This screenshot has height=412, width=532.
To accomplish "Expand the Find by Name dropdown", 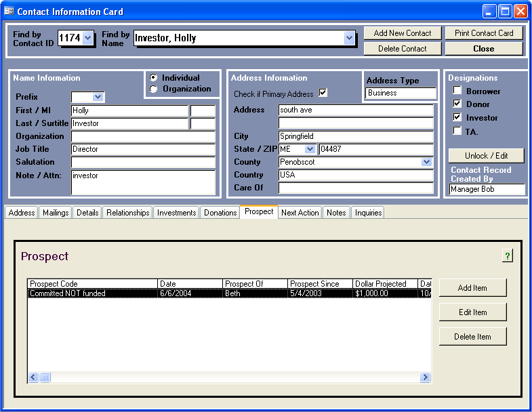I will tap(349, 39).
